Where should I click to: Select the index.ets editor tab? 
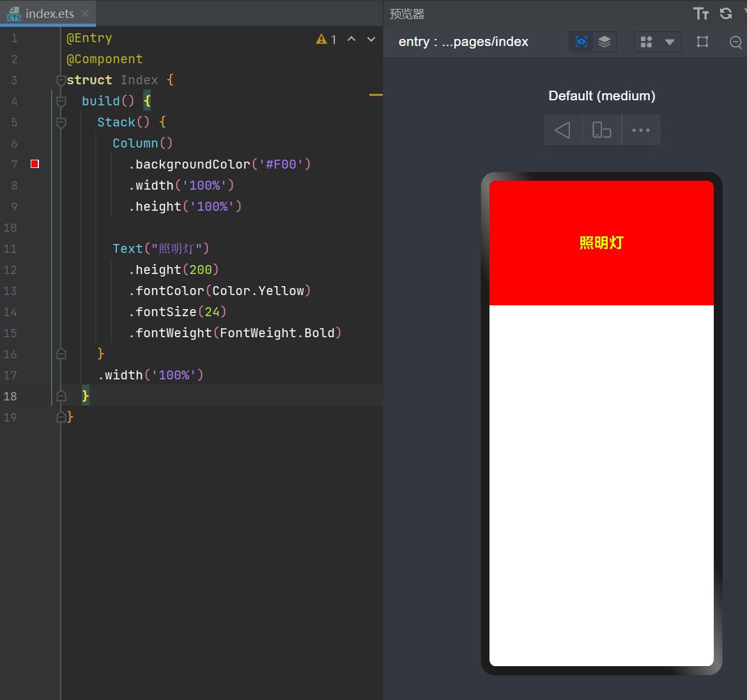point(48,13)
